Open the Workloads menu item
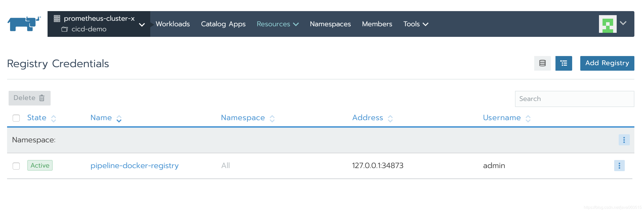 tap(173, 24)
